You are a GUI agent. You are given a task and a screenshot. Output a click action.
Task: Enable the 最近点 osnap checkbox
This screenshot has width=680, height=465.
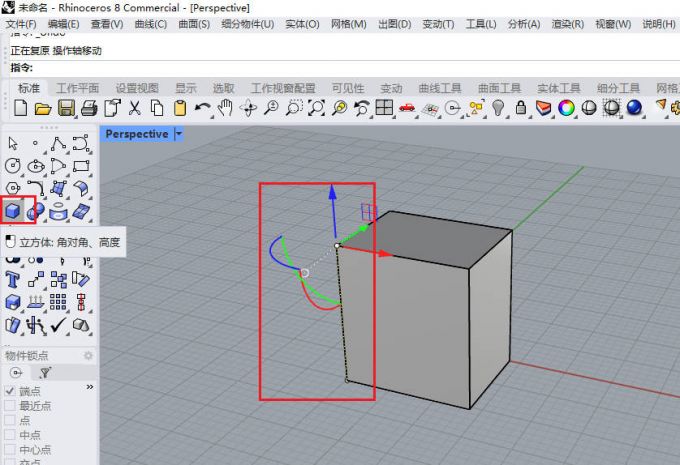tap(10, 406)
